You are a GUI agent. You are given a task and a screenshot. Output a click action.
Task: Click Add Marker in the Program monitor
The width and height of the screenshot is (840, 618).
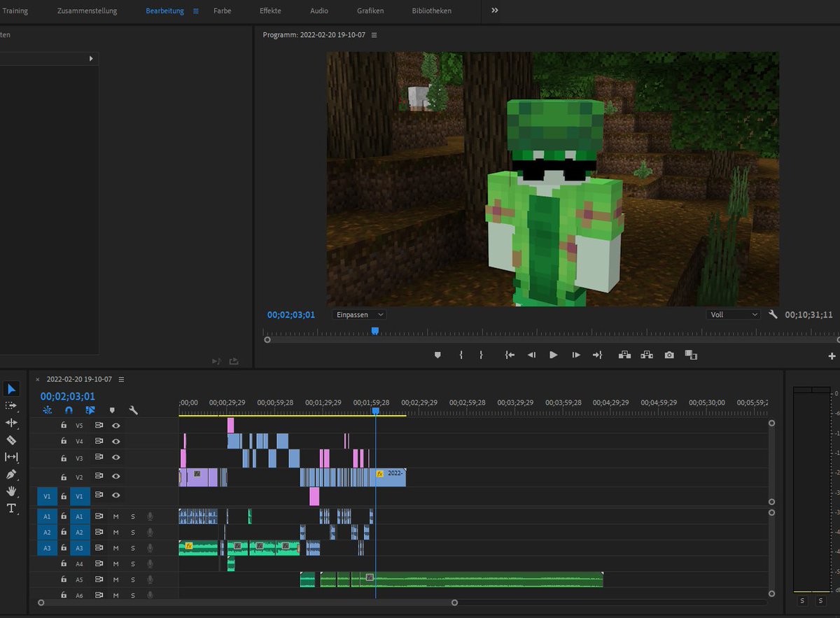click(x=437, y=355)
